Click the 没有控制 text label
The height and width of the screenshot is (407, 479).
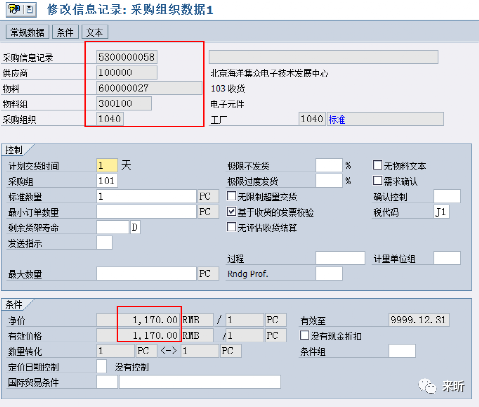click(132, 367)
